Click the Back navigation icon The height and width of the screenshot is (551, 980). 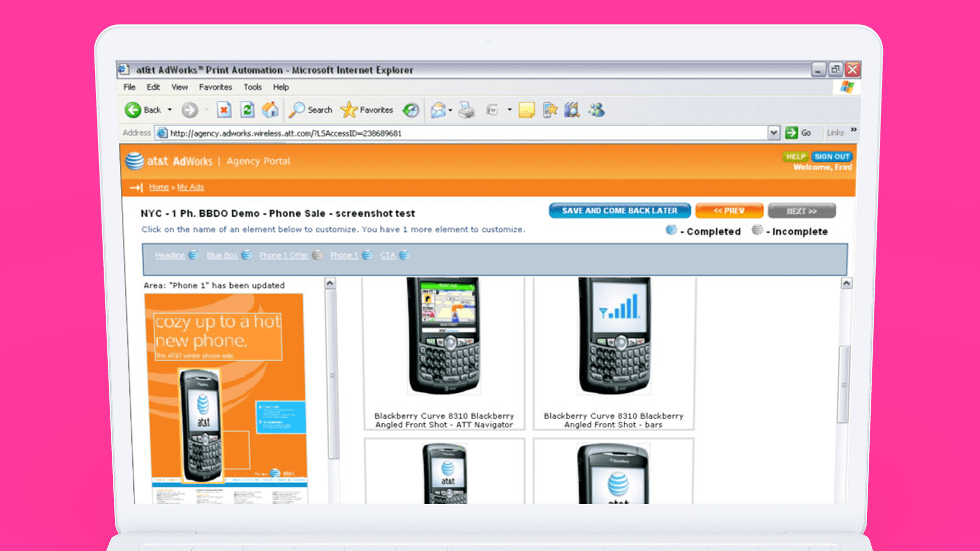click(x=134, y=110)
